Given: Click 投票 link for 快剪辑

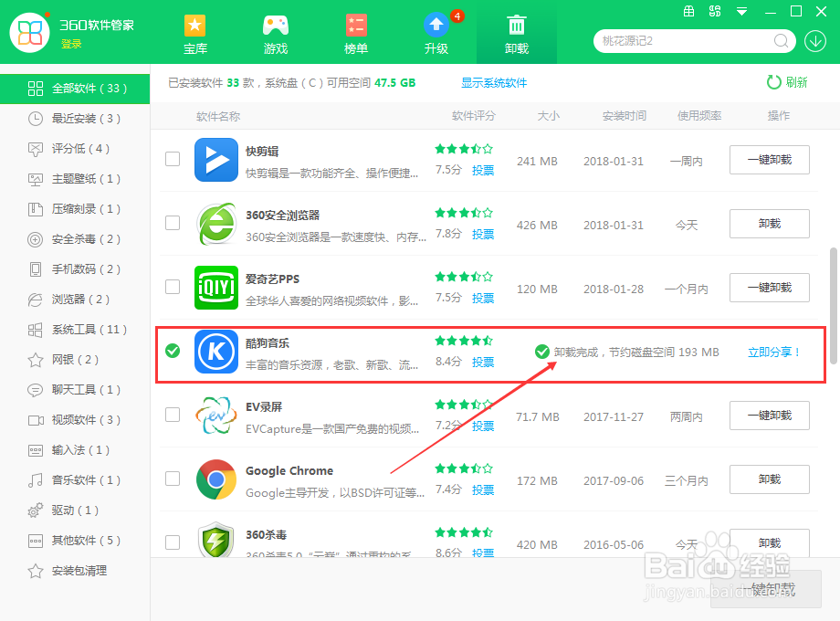Looking at the screenshot, I should (483, 171).
